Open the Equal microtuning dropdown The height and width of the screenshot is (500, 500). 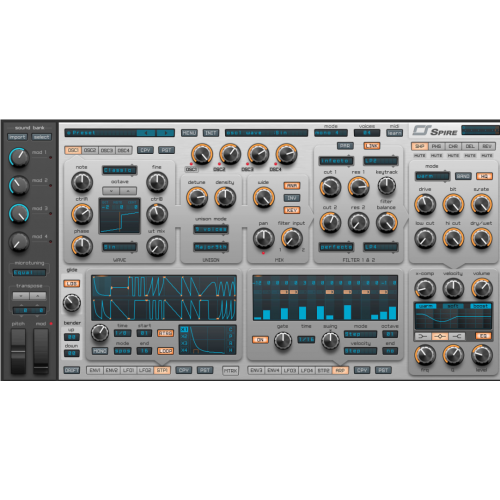[29, 272]
